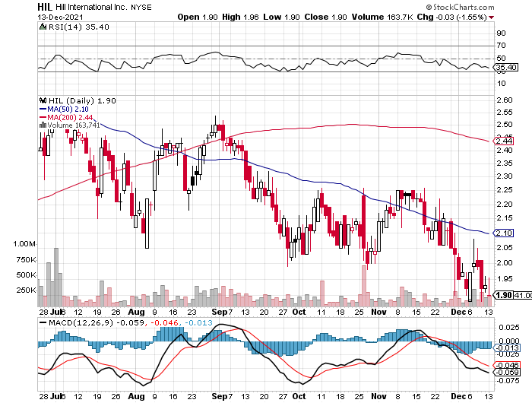Image resolution: width=532 pixels, height=403 pixels.
Task: Click the RSI indicator mountain icon
Action: pyautogui.click(x=43, y=27)
